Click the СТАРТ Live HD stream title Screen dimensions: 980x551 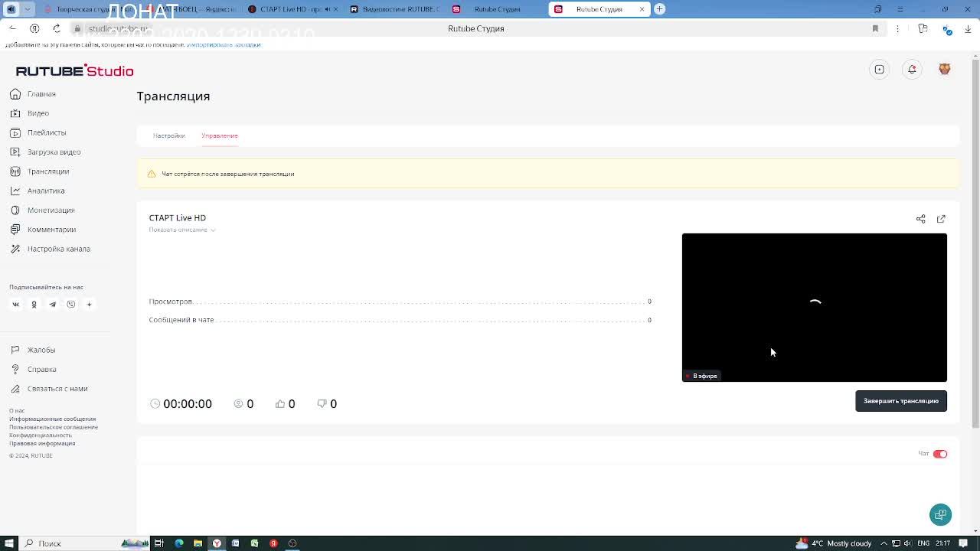point(177,218)
